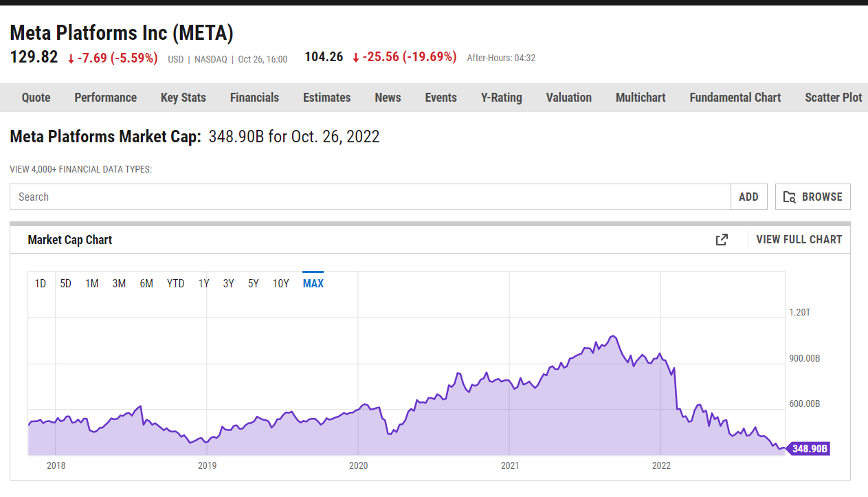The width and height of the screenshot is (868, 497).
Task: Open the Key Stats tab
Action: 183,98
